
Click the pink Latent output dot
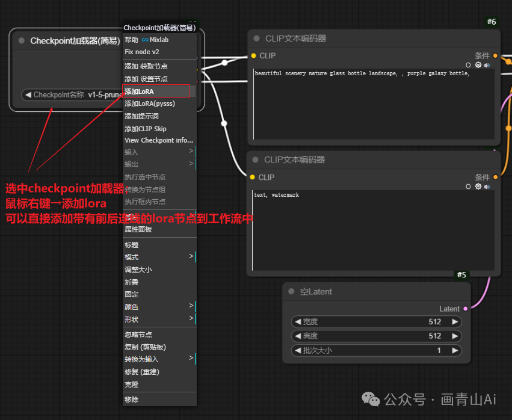466,309
